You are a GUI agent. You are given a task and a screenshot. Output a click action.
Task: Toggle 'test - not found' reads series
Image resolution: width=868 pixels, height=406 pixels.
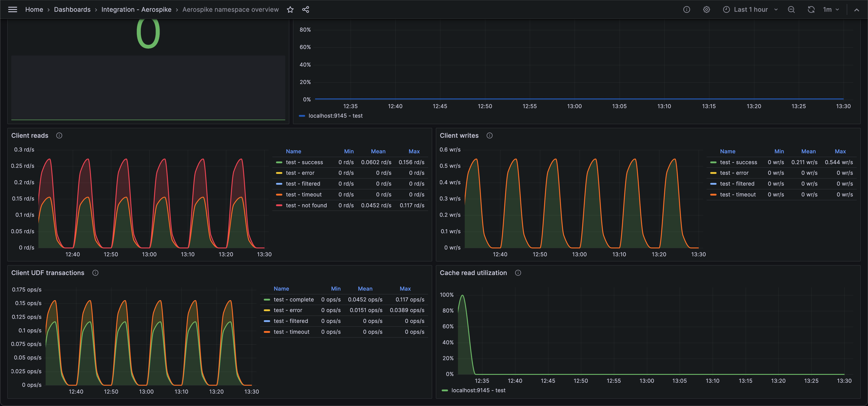(x=306, y=205)
